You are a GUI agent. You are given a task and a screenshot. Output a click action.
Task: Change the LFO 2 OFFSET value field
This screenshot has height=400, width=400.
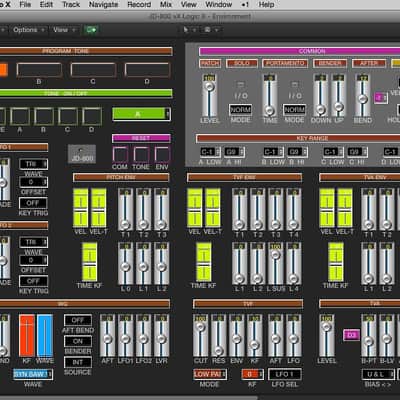coord(33,260)
